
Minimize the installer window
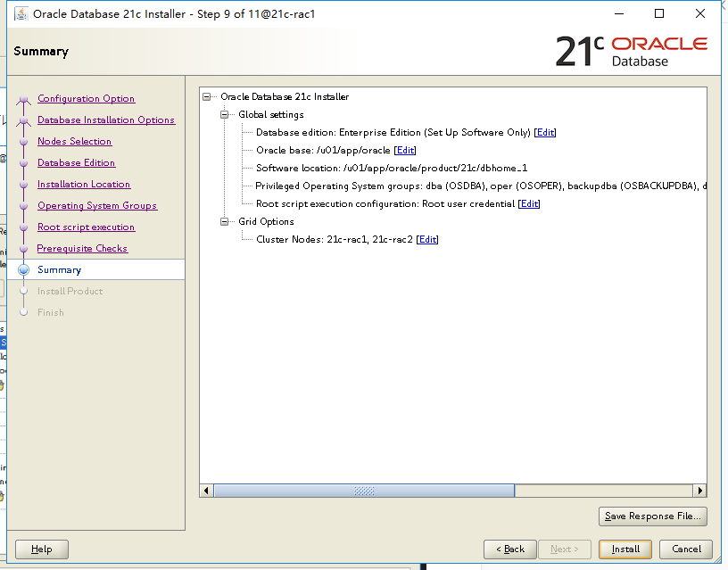pos(619,13)
